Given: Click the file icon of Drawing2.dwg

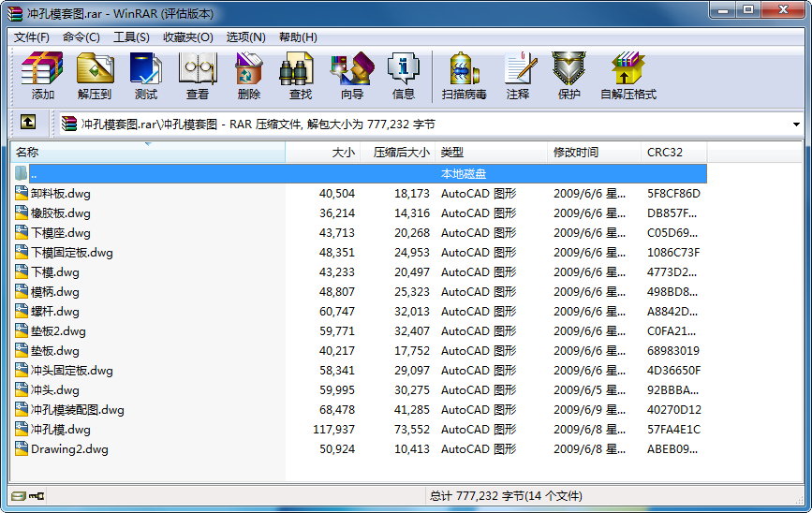Looking at the screenshot, I should coord(22,448).
